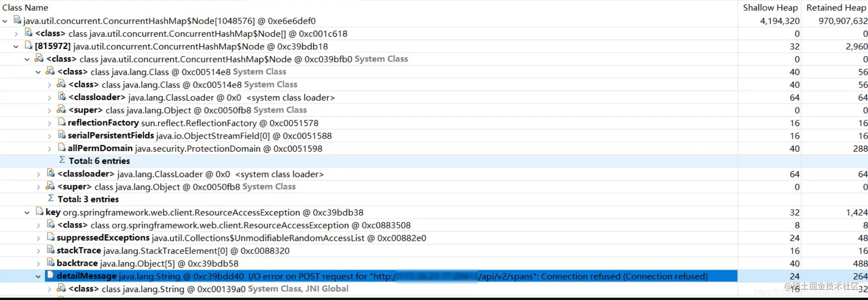Viewport: 868px width, 300px height.
Task: Click class icon of super java.lang.Object above Total: 3 entries
Action: click(50, 186)
